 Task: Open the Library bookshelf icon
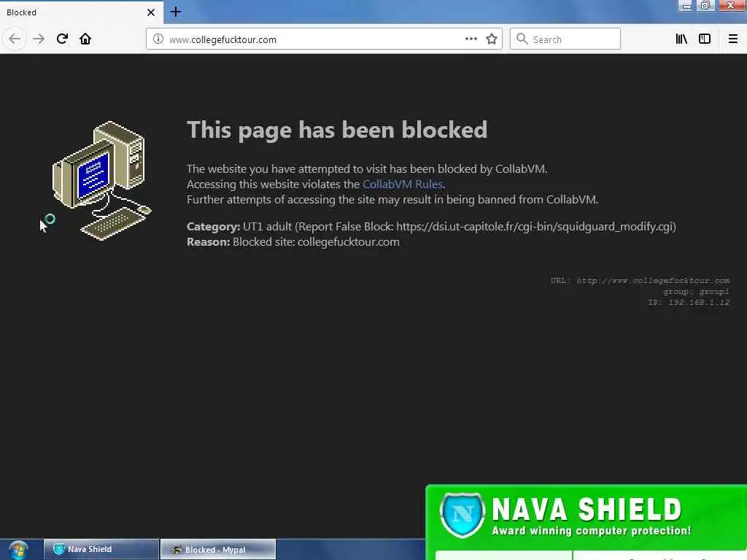pos(681,39)
